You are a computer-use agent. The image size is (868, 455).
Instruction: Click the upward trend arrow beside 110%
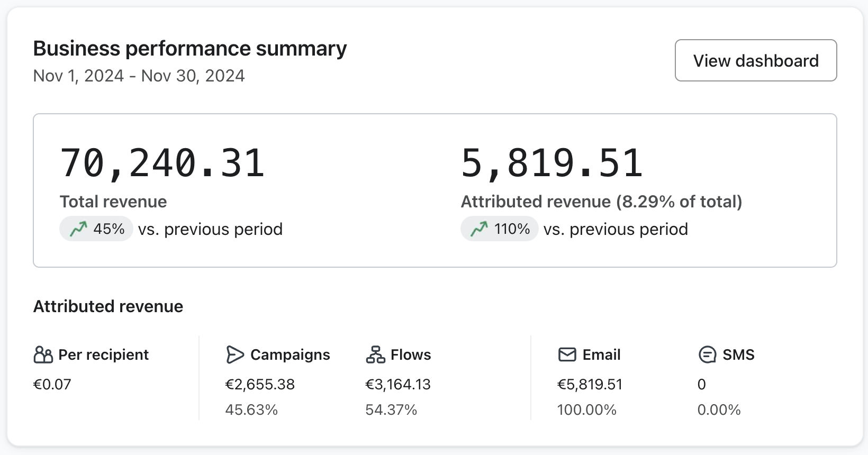479,229
